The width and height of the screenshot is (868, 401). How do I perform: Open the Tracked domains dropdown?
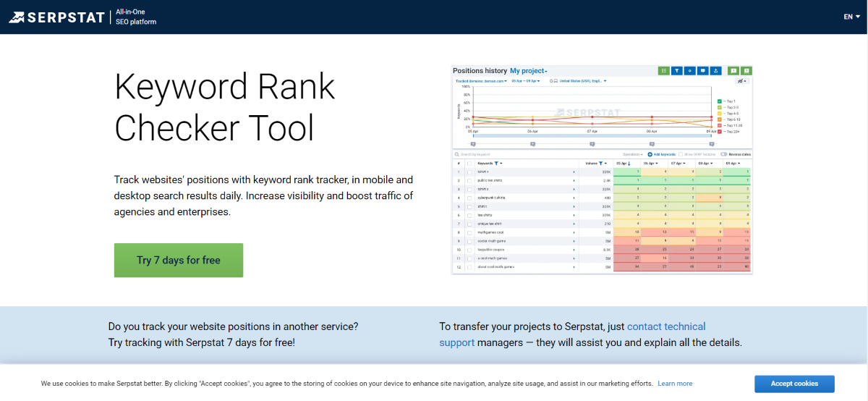[x=481, y=81]
